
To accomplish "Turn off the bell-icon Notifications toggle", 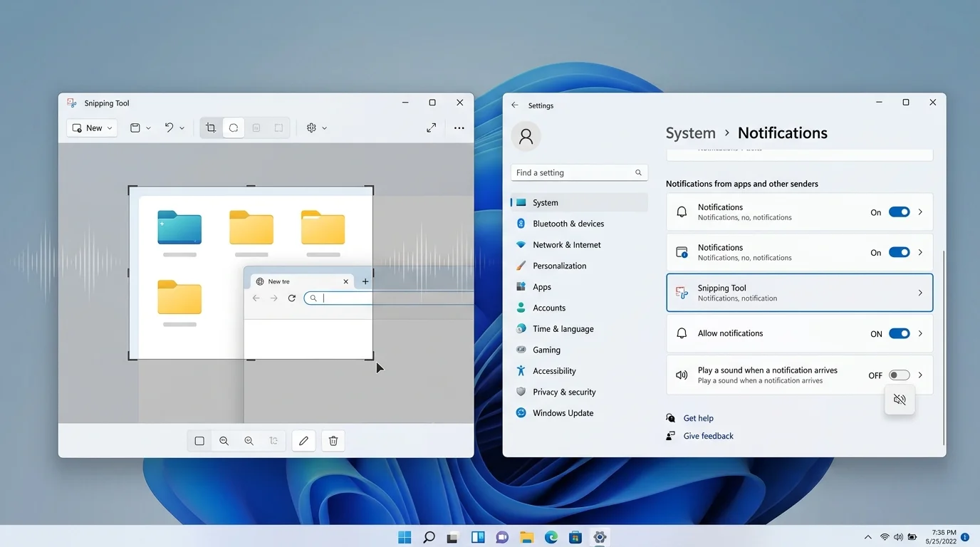I will [900, 212].
